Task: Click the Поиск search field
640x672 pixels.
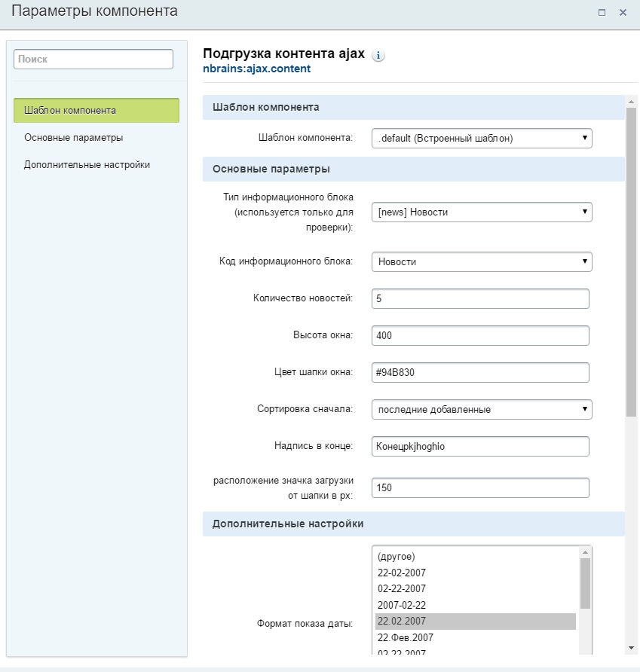Action: coord(93,60)
